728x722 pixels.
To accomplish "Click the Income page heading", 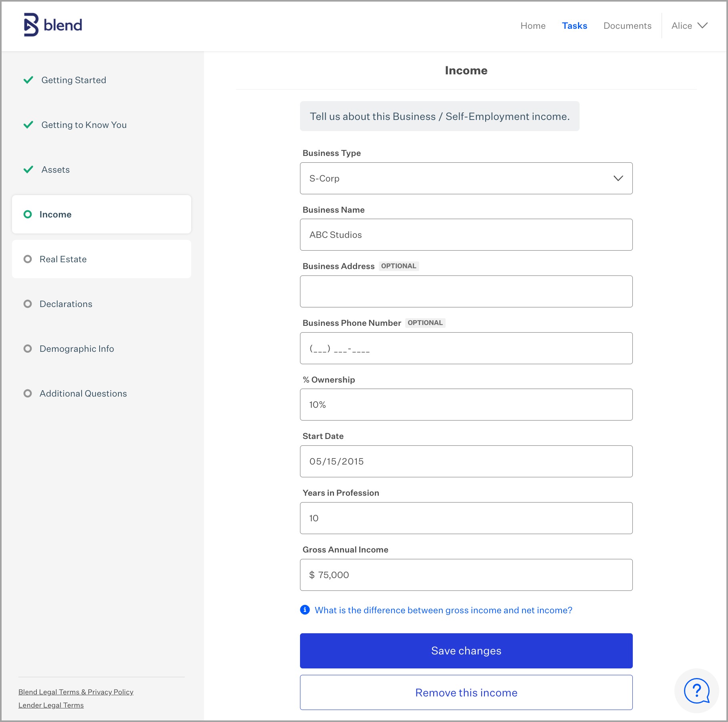I will click(466, 70).
